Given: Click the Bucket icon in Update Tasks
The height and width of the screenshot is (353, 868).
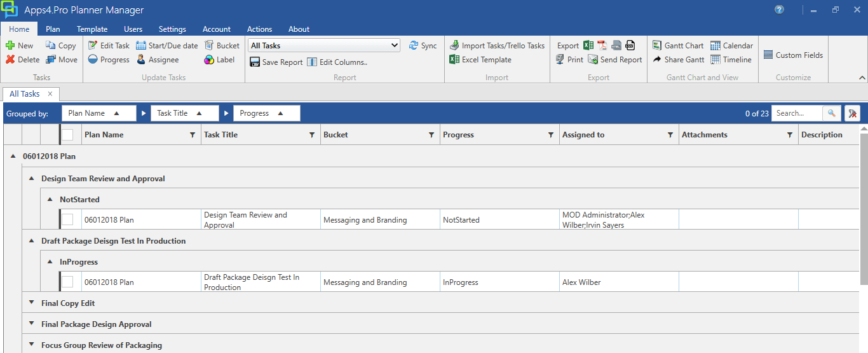Looking at the screenshot, I should (x=209, y=46).
